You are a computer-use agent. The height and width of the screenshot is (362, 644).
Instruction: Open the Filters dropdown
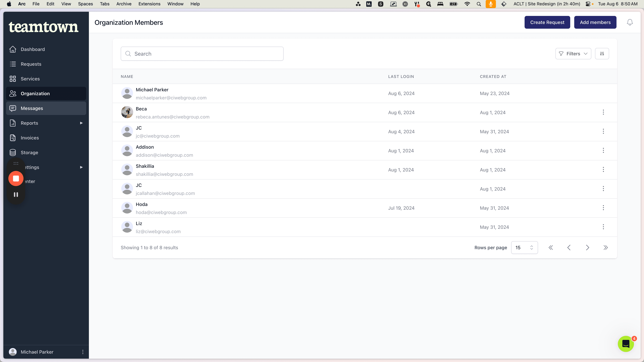[573, 54]
